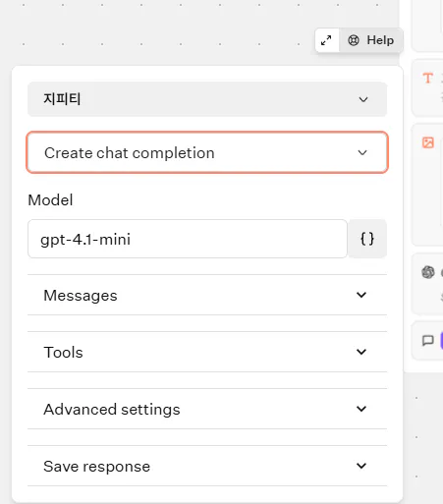Click the chevron arrow on Messages row
443x504 pixels.
tap(361, 295)
